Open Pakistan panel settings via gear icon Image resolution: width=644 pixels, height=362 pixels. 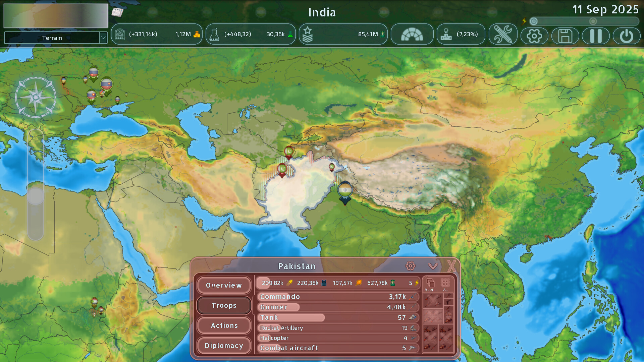pyautogui.click(x=410, y=266)
